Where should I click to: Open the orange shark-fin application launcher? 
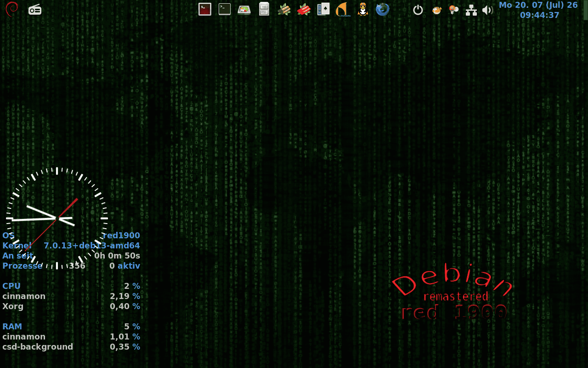tap(343, 9)
